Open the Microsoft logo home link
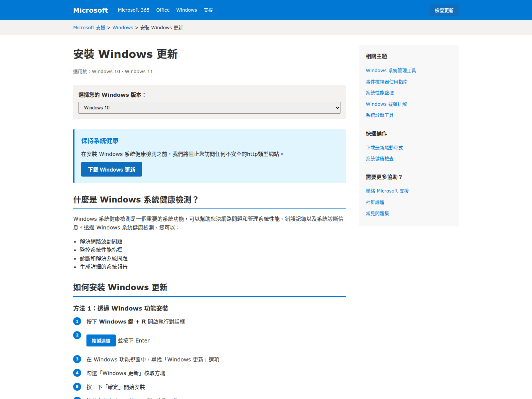 90,10
